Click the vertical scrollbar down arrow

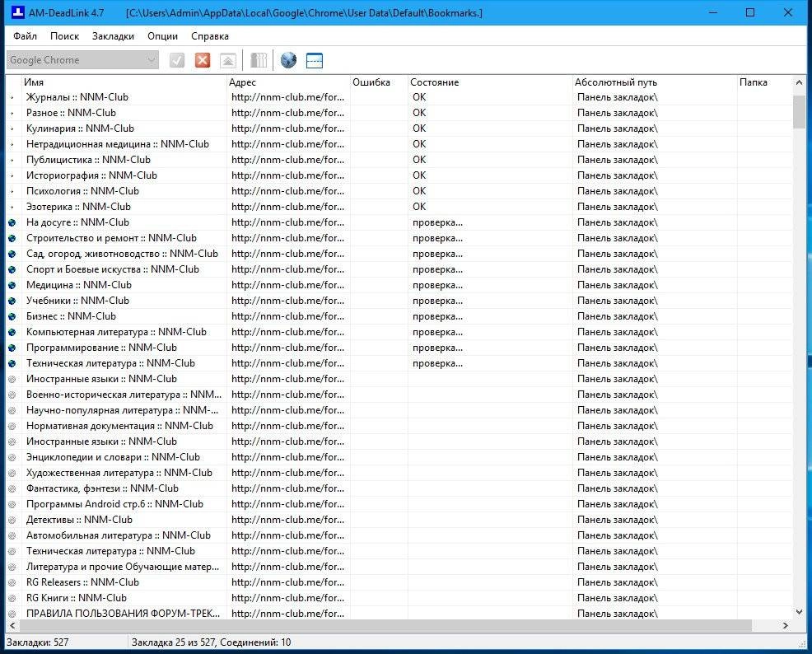pos(799,612)
